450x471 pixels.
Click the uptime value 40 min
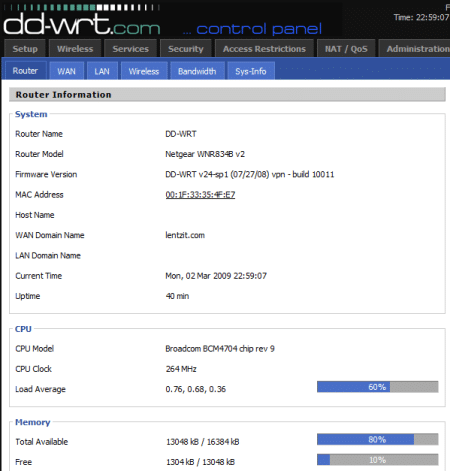tap(177, 296)
